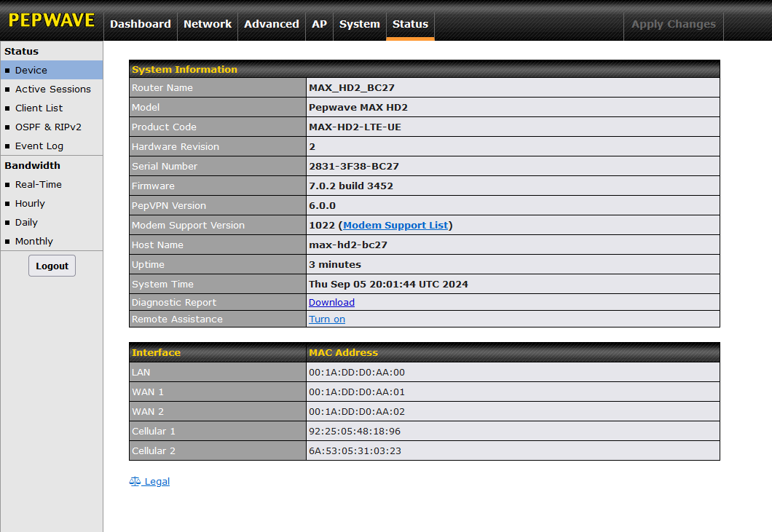Open the Dashboard tab
The height and width of the screenshot is (532, 772).
click(x=141, y=23)
